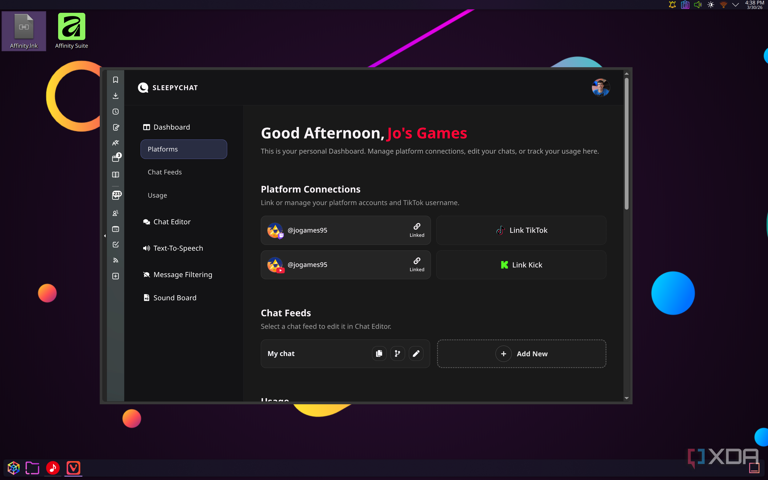Open the Calendar panel in the sidebar
The width and height of the screenshot is (768, 480).
point(116,229)
